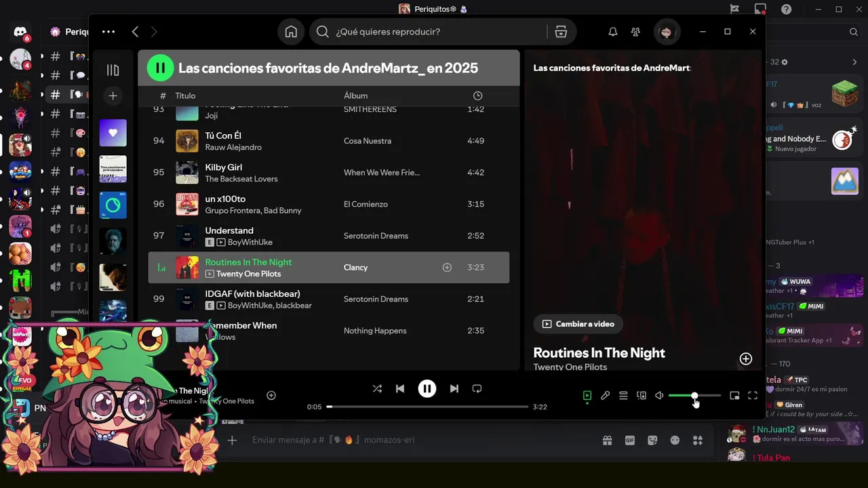868x488 pixels.
Task: Open Discord inbox icon in title bar
Action: click(x=760, y=9)
